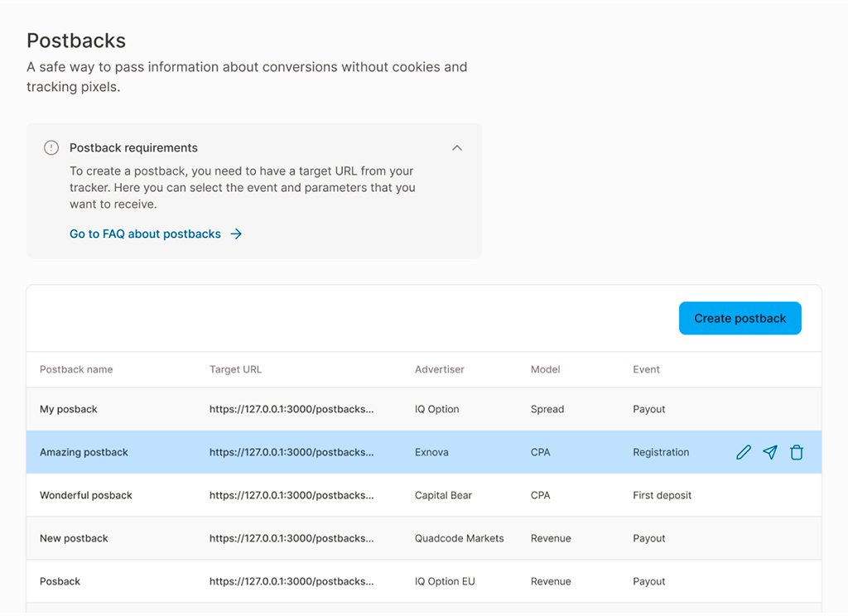Click the info icon beside Postback requirements

pos(51,147)
